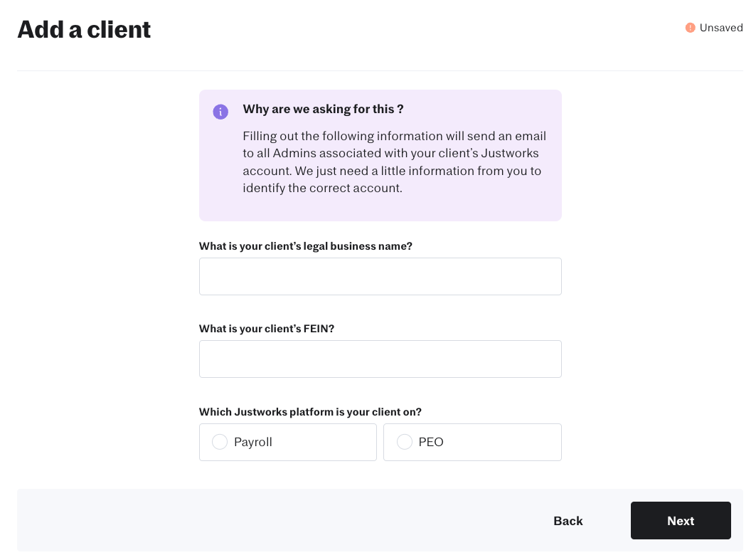The width and height of the screenshot is (756, 560).
Task: Focus the legal business name field
Action: pyautogui.click(x=380, y=276)
